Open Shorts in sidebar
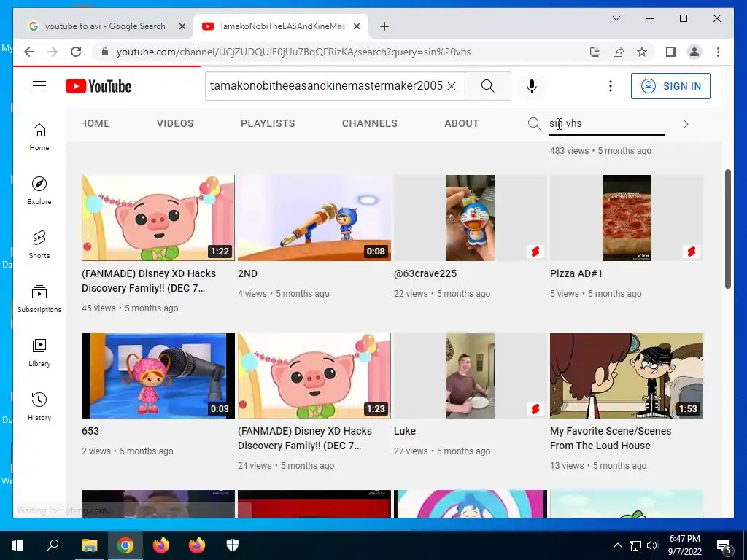The height and width of the screenshot is (560, 747). [39, 245]
